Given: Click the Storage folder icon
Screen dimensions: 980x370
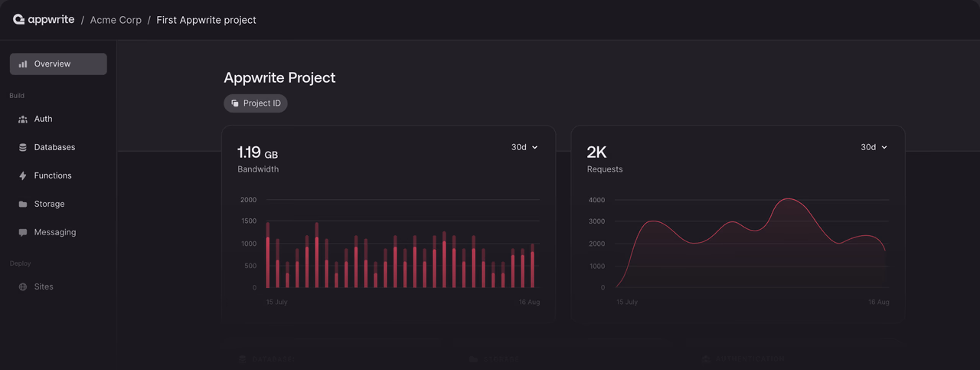Looking at the screenshot, I should (x=23, y=204).
